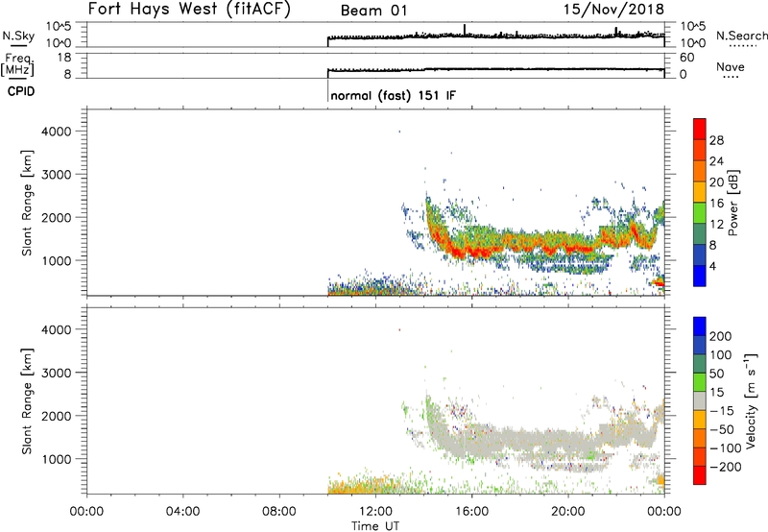Click the 3000 tick on the power panel
Viewport: 768px width, 532px height.
[x=57, y=175]
